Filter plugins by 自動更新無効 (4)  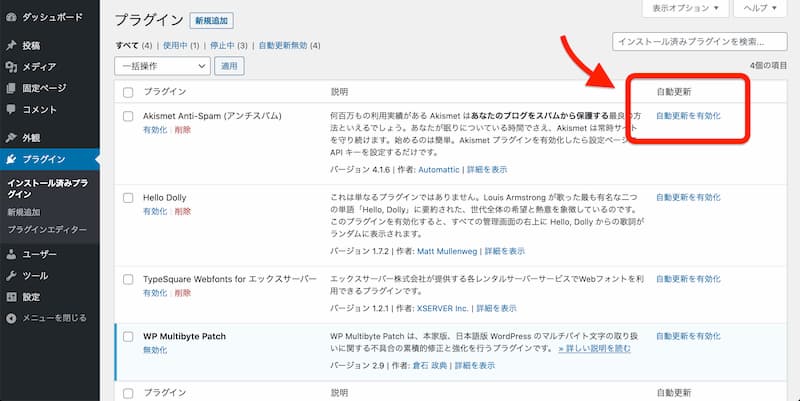[289, 45]
